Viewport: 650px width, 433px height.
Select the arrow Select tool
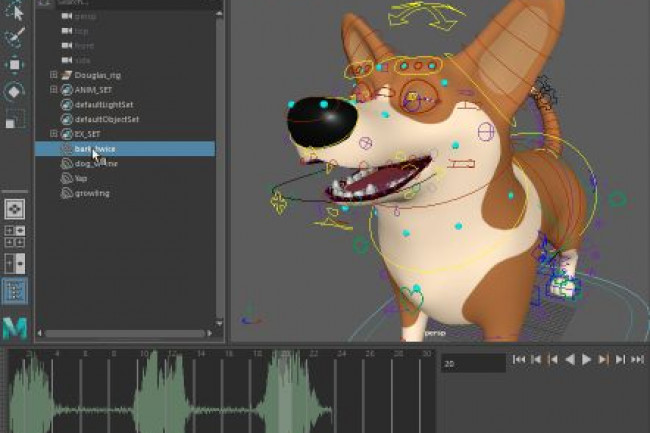pyautogui.click(x=14, y=12)
